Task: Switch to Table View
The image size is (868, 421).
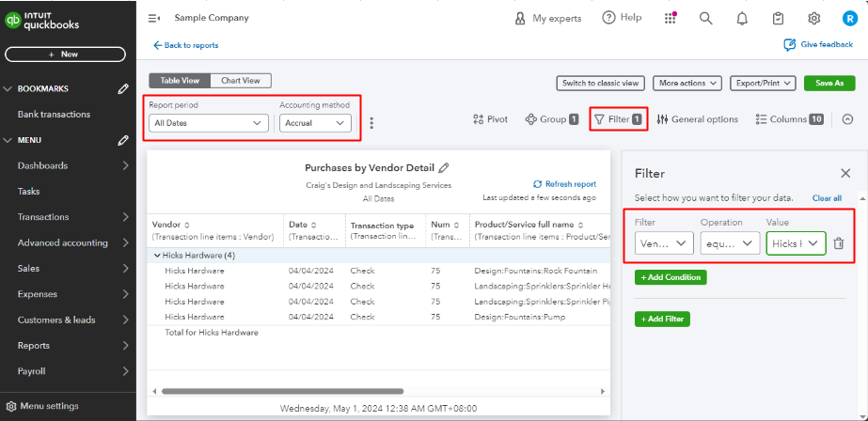Action: [x=180, y=81]
